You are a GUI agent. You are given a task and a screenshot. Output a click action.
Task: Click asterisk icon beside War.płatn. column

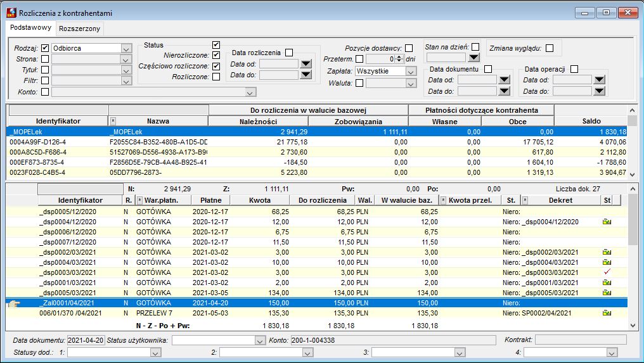139,200
